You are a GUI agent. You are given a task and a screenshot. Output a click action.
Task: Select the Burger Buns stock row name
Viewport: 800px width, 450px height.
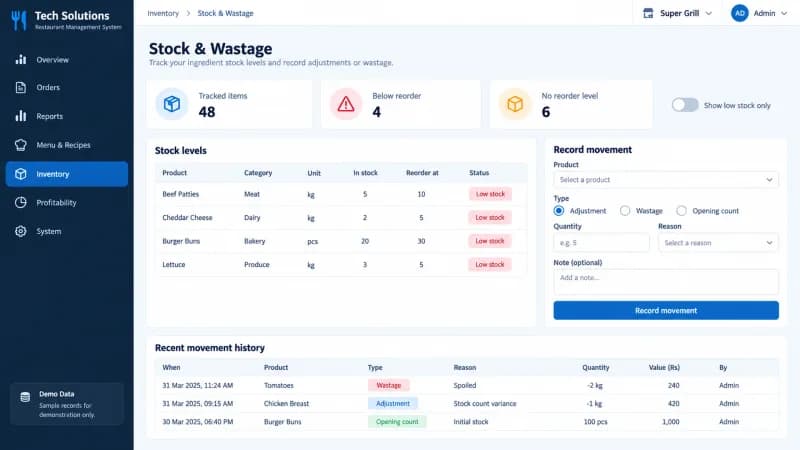click(181, 241)
